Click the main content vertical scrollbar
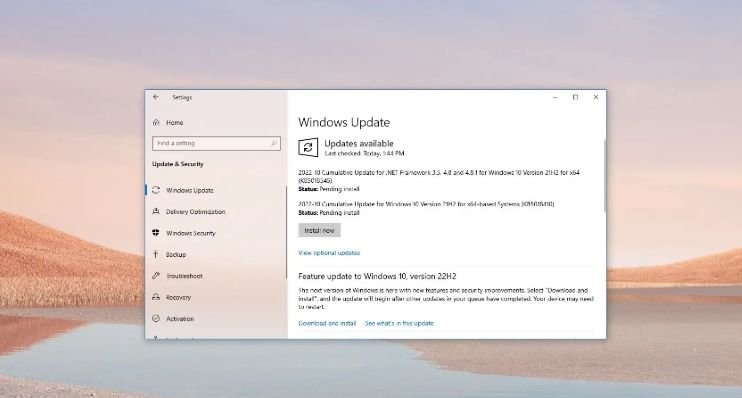The height and width of the screenshot is (398, 742). pos(604,176)
